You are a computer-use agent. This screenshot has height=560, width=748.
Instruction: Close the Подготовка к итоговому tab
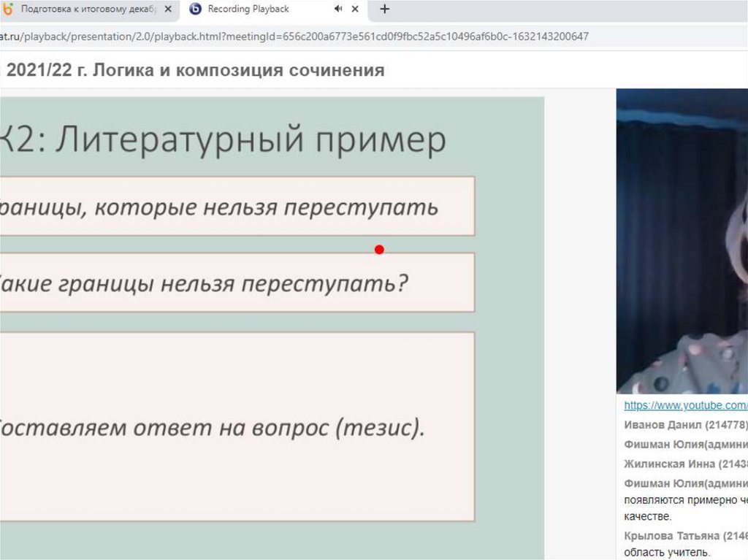point(167,9)
